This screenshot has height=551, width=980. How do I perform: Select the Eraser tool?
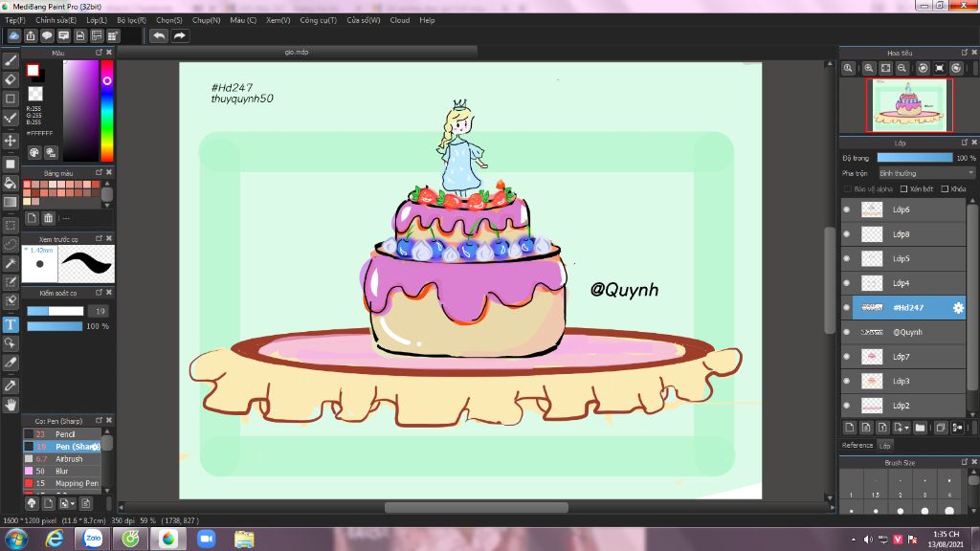click(x=10, y=79)
